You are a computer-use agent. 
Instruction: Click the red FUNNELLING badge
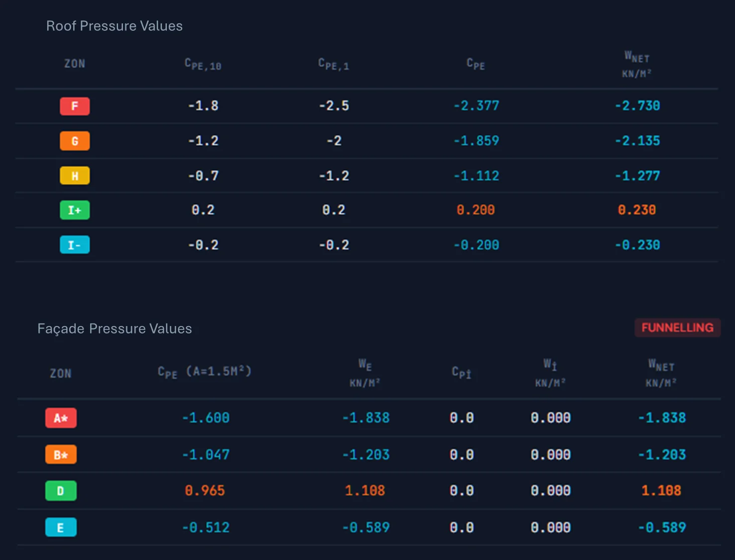click(677, 328)
